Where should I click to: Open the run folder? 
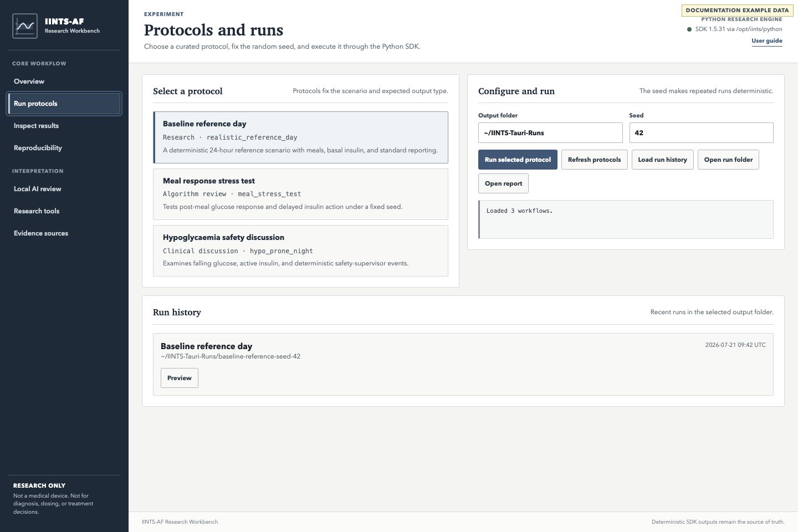coord(728,160)
